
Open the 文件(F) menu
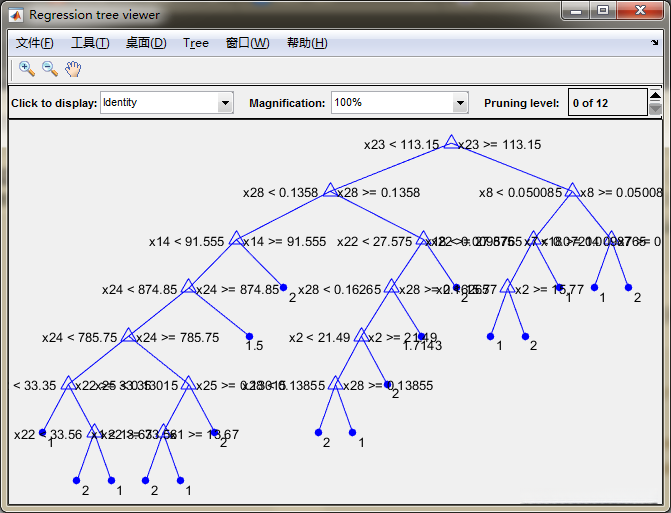click(x=35, y=43)
